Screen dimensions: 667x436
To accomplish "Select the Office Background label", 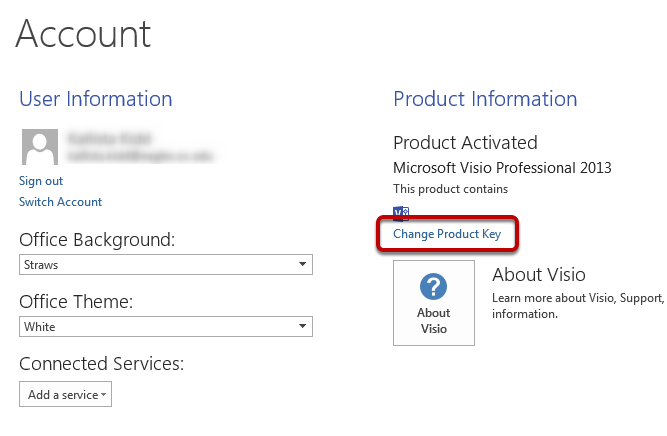I will (97, 240).
